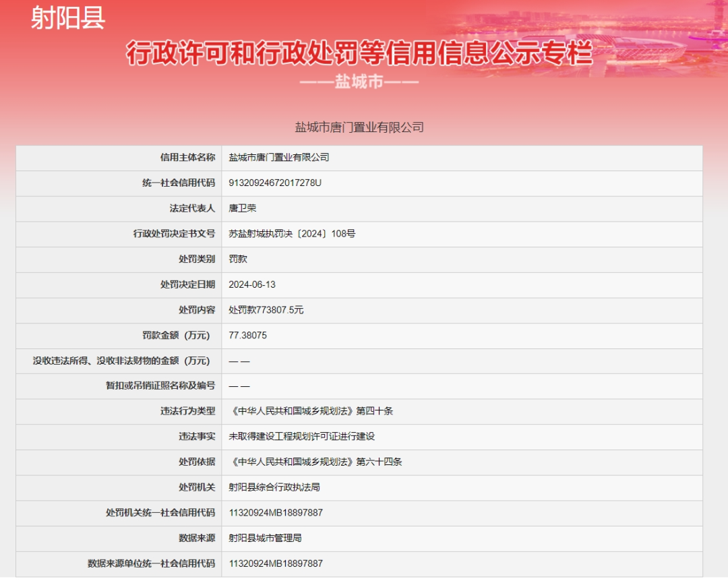The height and width of the screenshot is (581, 728).
Task: Click the 射阳县 header title
Action: point(68,18)
